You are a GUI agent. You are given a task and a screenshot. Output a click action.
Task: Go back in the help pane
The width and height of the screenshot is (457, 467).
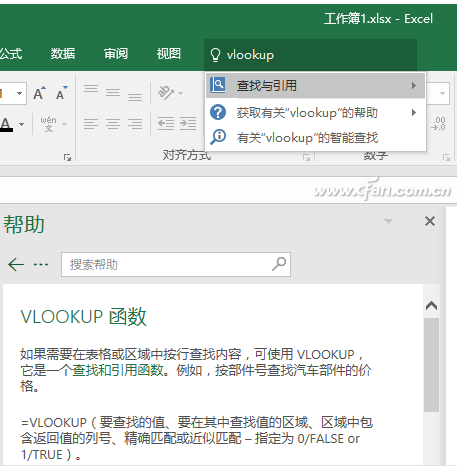pos(16,265)
